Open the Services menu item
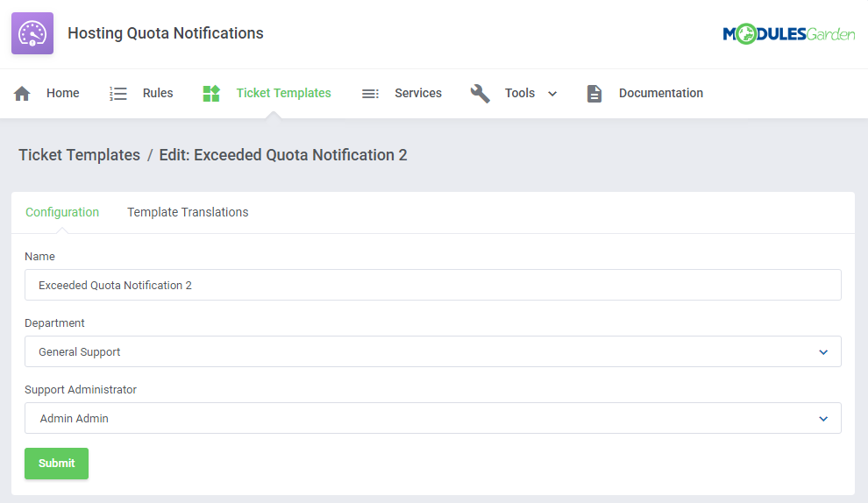 point(418,93)
